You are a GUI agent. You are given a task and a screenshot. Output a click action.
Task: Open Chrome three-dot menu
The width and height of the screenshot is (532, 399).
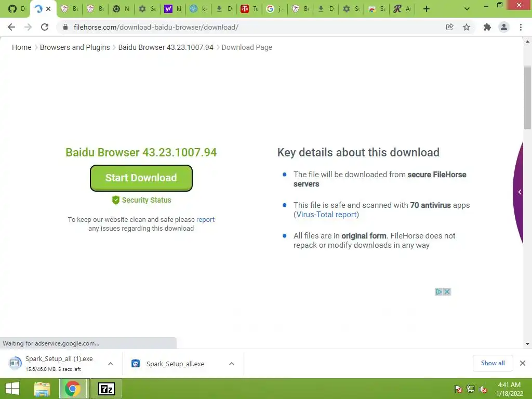(x=521, y=27)
